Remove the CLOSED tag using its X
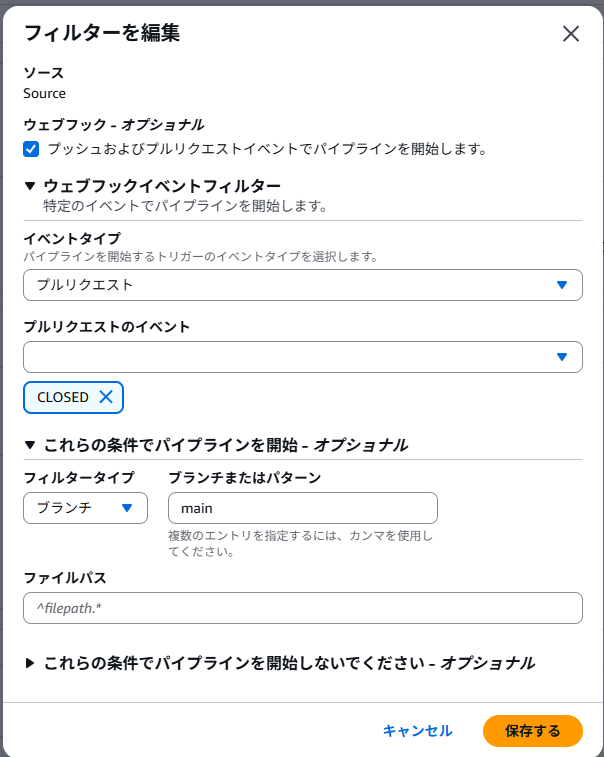 [106, 397]
